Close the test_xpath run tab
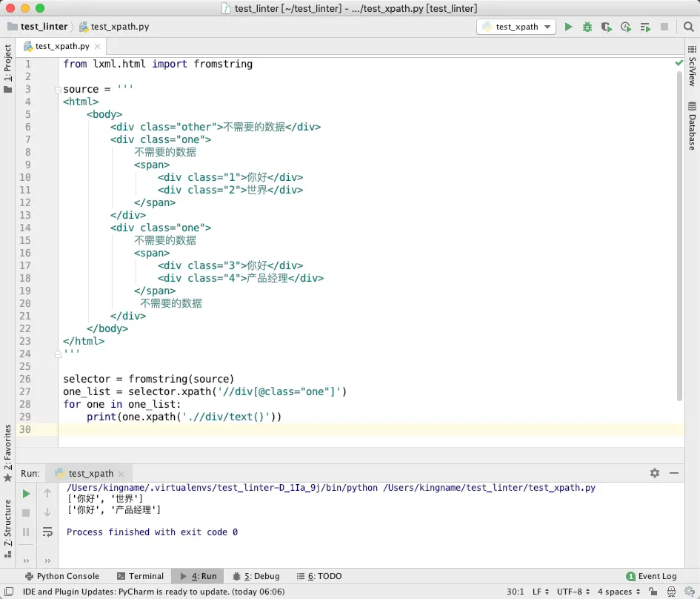Viewport: 700px width, 599px height. 121,474
